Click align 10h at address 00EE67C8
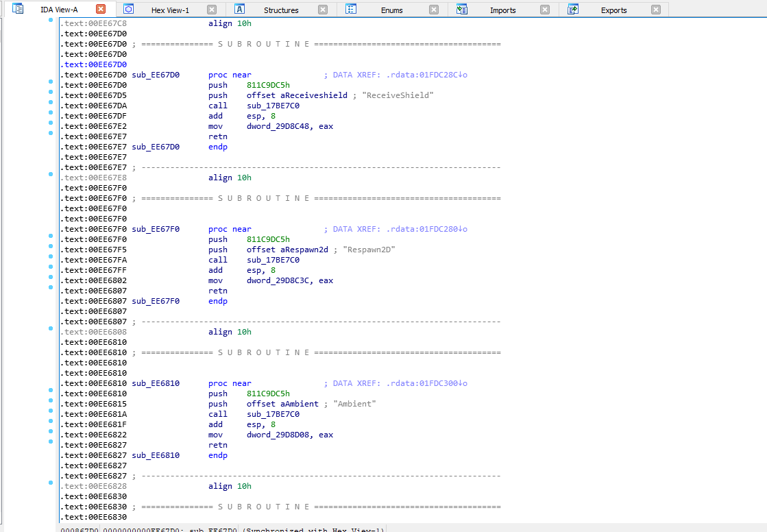 pos(230,23)
